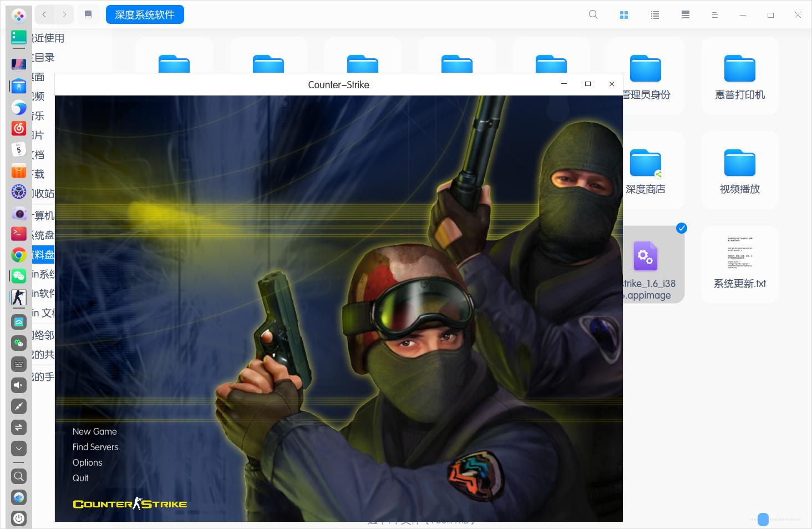Launch the purple Camera app from the dock
The width and height of the screenshot is (812, 529).
19,213
